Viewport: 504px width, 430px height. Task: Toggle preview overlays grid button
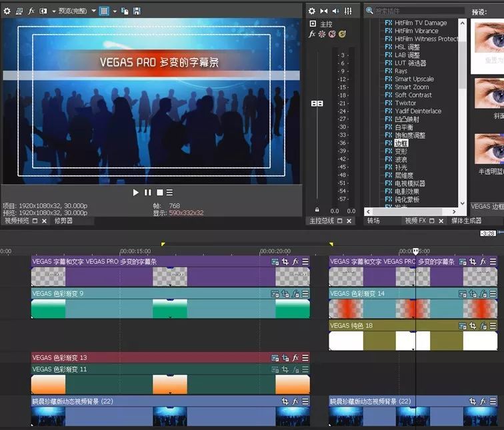click(104, 11)
